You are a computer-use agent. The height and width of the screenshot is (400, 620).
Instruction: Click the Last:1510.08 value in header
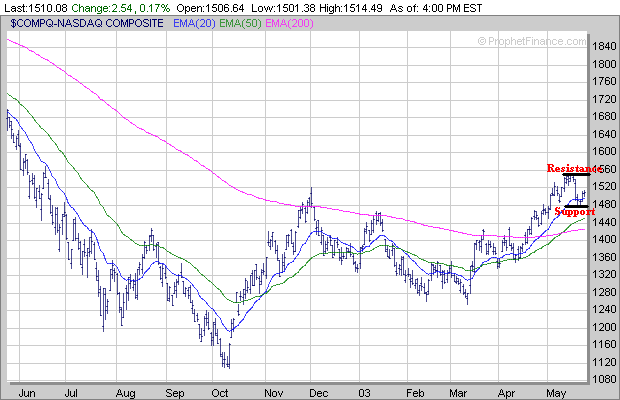point(36,8)
